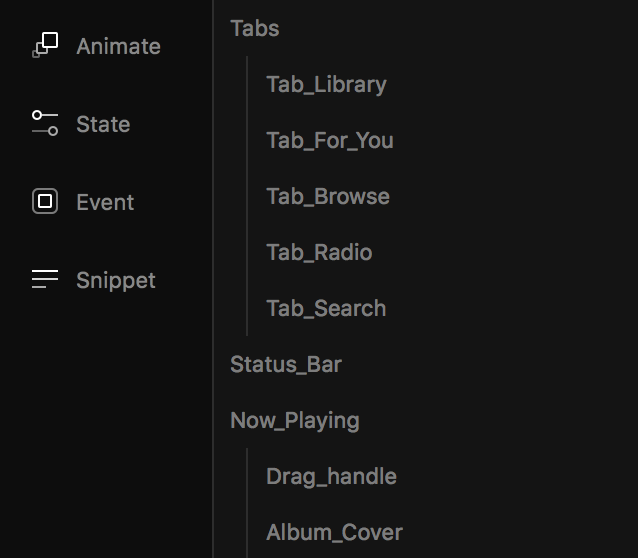Select the Status_Bar layer
The image size is (638, 558).
(x=286, y=364)
